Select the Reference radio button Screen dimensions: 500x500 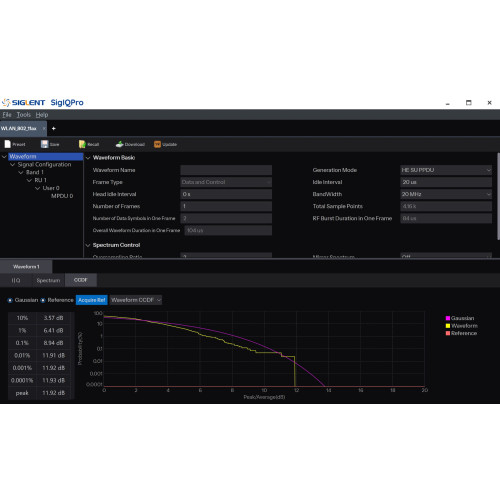(43, 300)
